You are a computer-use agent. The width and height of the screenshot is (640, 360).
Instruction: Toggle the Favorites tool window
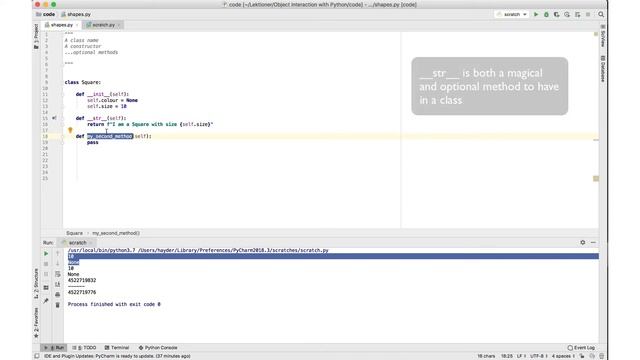(36, 322)
